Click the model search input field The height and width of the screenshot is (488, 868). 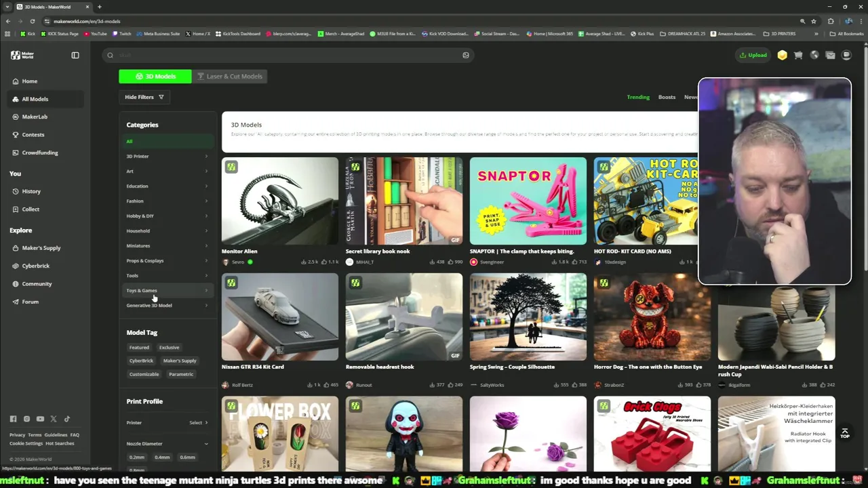288,56
